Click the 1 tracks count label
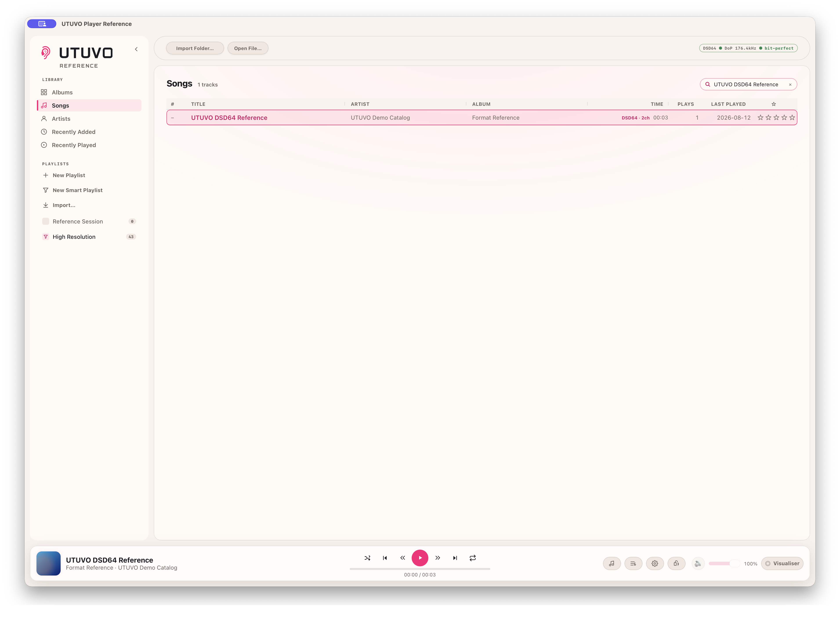Screen dimensions: 840x619 pos(207,85)
